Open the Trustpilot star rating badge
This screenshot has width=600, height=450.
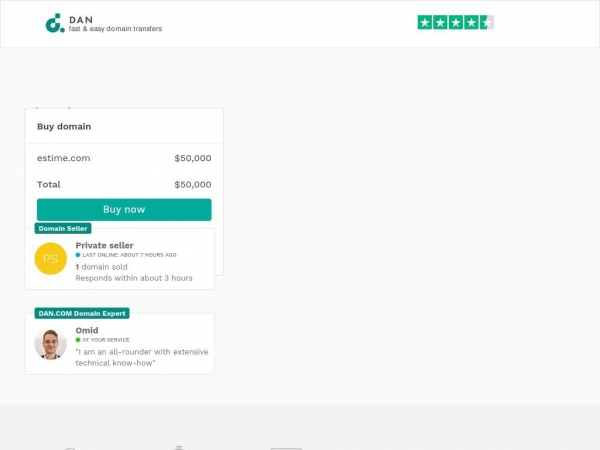[x=455, y=23]
